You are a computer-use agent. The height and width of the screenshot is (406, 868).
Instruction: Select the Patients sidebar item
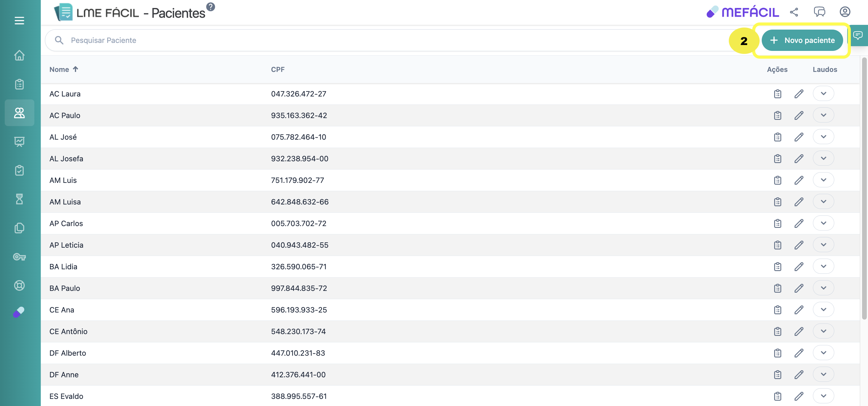(19, 113)
